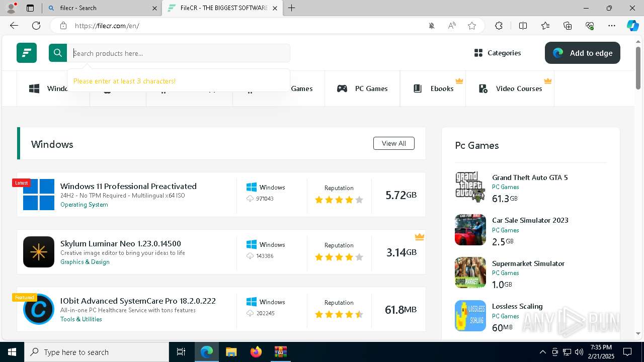Open IObit Advanced SystemCare Pro 18.2.0.222
Image resolution: width=644 pixels, height=362 pixels.
pyautogui.click(x=138, y=301)
